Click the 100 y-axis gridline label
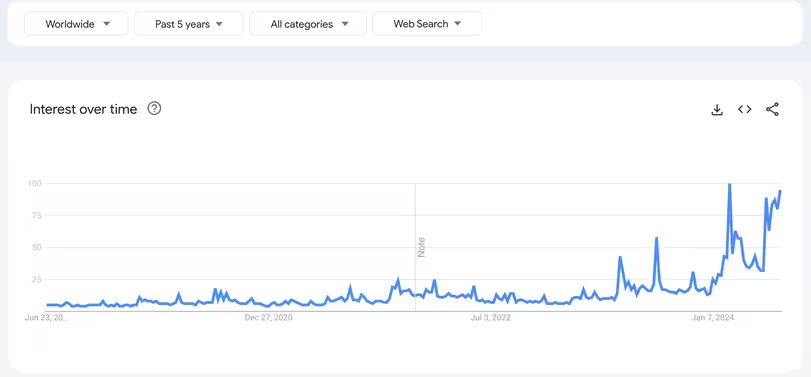Image resolution: width=811 pixels, height=377 pixels. pos(35,183)
